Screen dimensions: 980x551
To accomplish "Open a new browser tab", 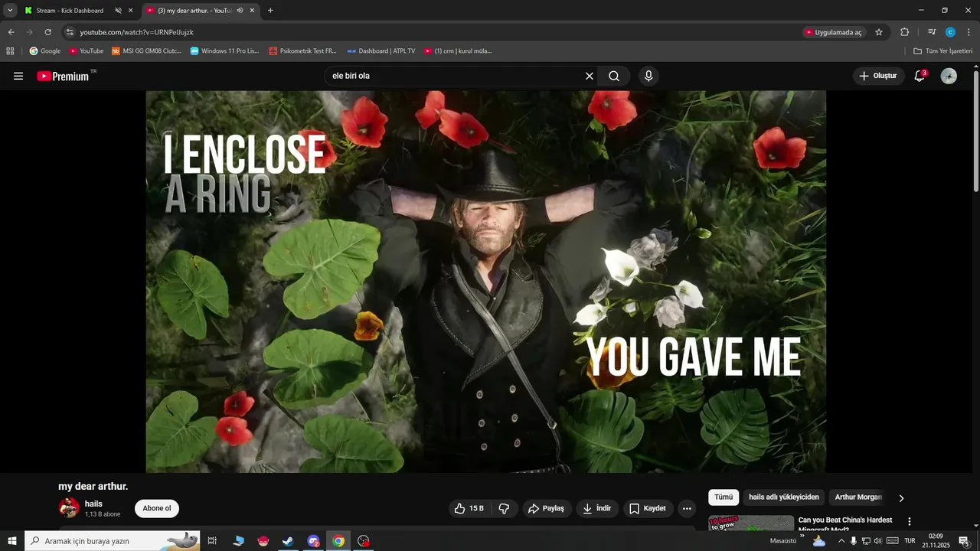I will (270, 11).
